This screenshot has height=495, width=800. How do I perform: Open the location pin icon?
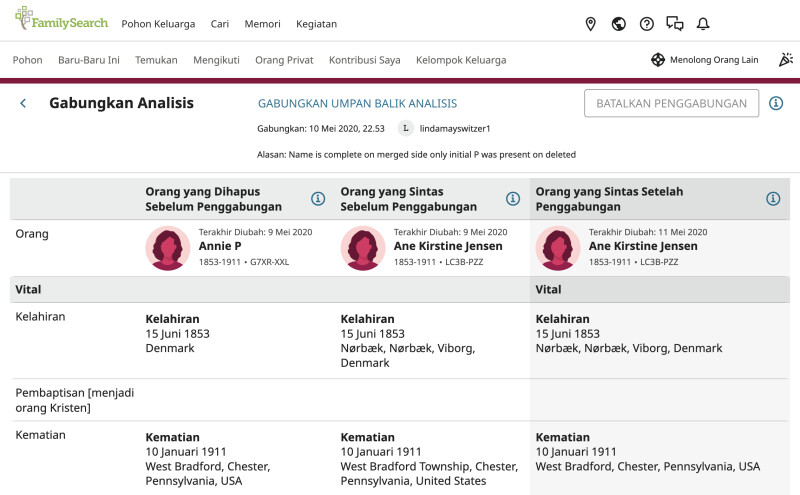click(x=590, y=23)
